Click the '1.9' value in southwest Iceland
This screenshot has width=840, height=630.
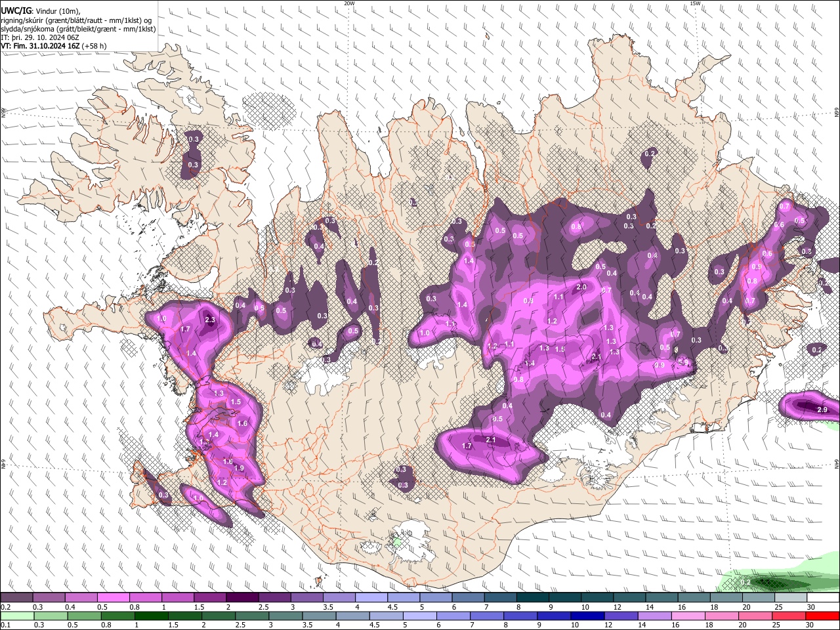click(239, 468)
